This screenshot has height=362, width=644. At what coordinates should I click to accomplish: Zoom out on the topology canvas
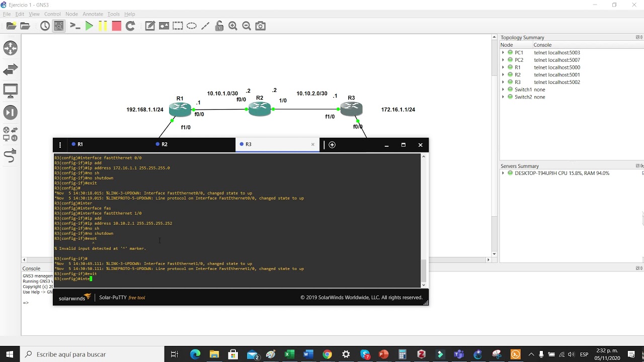coord(247,26)
